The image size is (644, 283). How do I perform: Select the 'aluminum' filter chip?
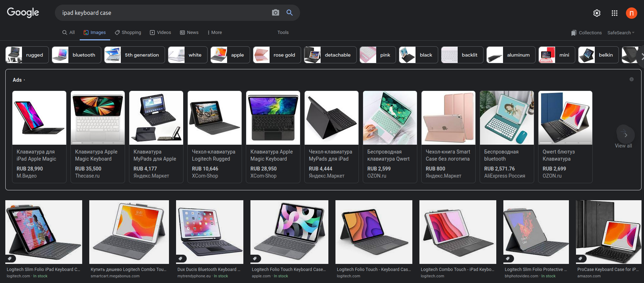(511, 55)
